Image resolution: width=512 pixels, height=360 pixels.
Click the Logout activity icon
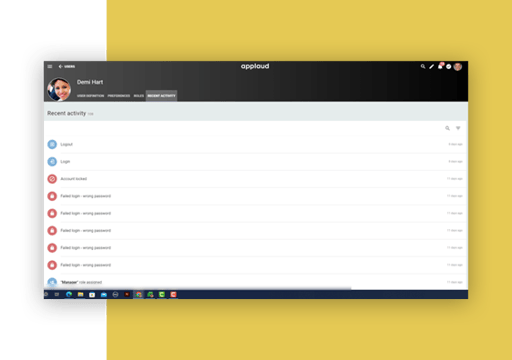point(52,144)
